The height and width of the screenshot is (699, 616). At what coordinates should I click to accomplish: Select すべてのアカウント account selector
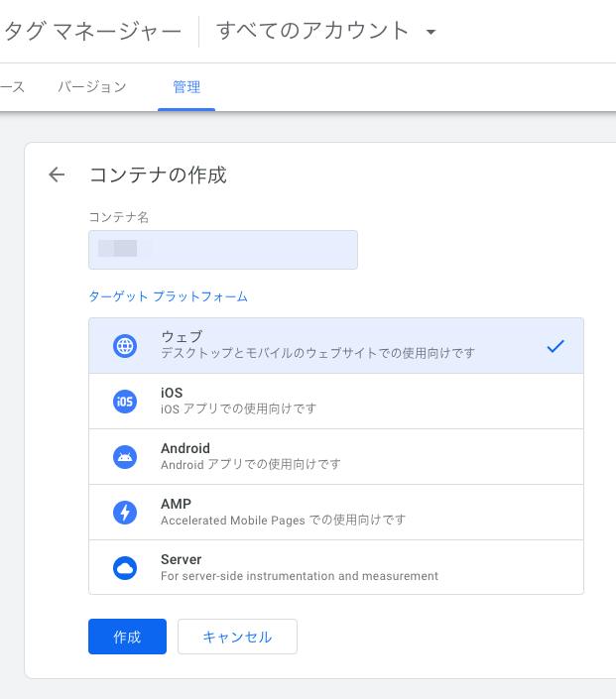(326, 31)
